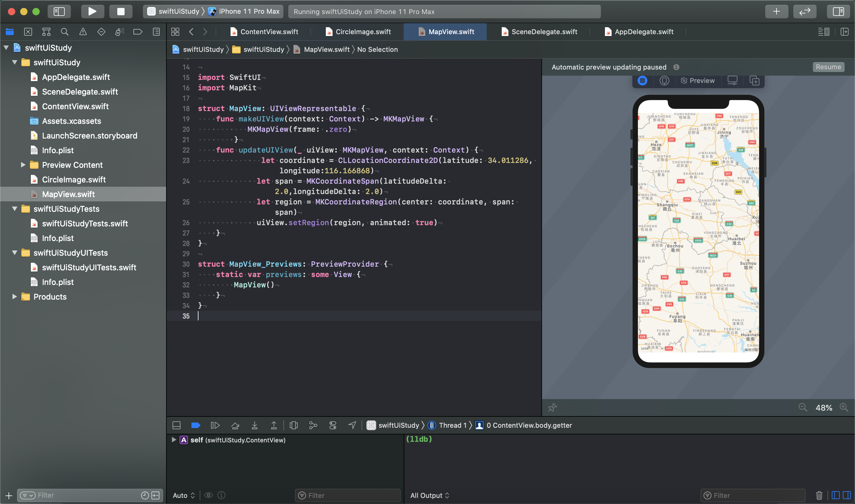This screenshot has height=504, width=855.
Task: Click the navigator Filter field
Action: pos(90,495)
